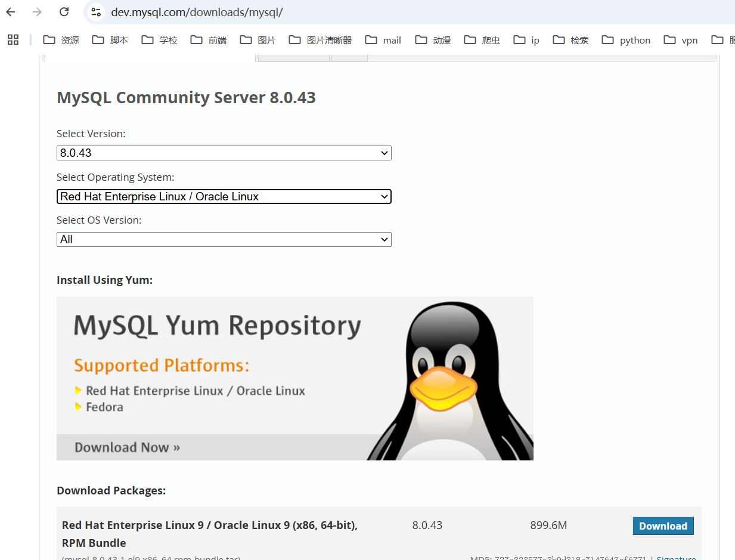Open the 动漫 bookmark folder

pos(433,40)
